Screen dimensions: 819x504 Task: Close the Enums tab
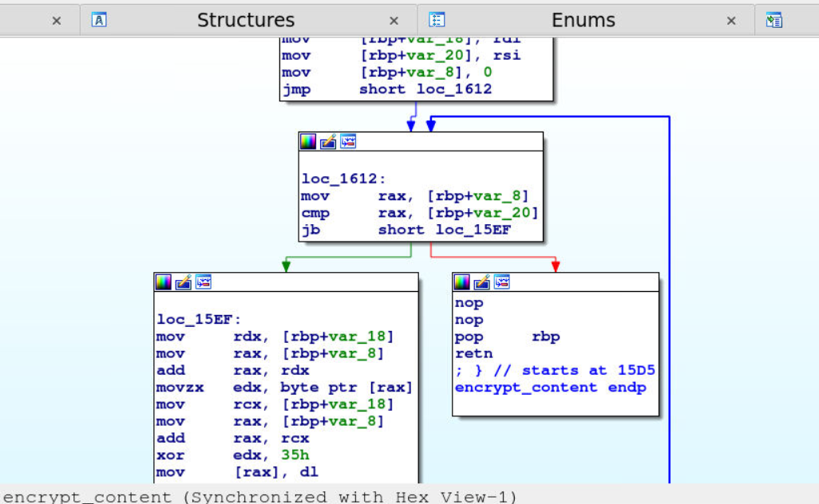[x=731, y=22]
